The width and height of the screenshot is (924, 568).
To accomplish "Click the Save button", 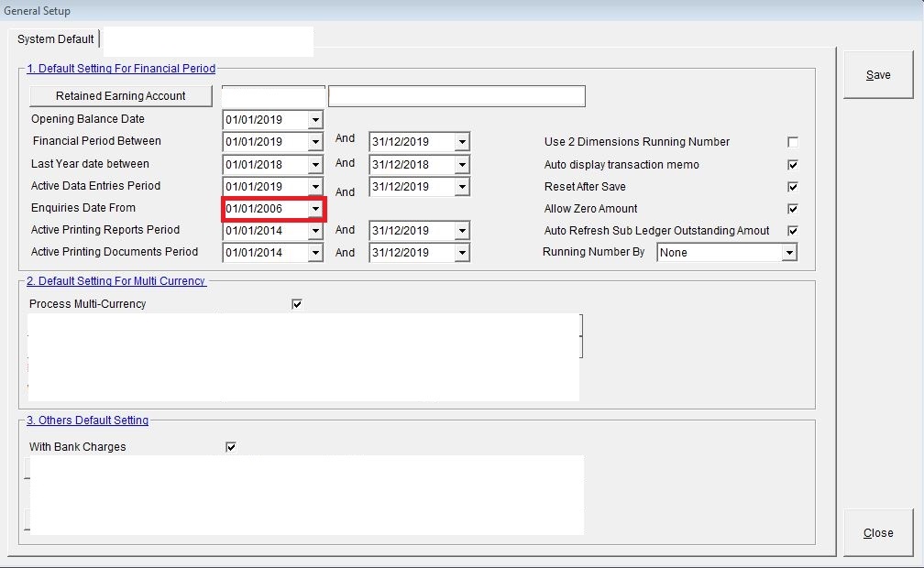I will [x=878, y=75].
